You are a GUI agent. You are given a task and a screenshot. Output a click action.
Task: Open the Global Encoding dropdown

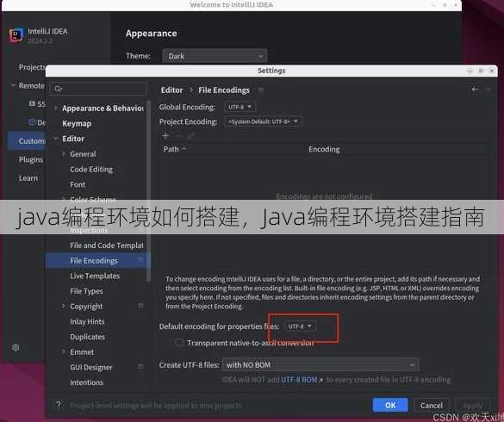click(240, 107)
